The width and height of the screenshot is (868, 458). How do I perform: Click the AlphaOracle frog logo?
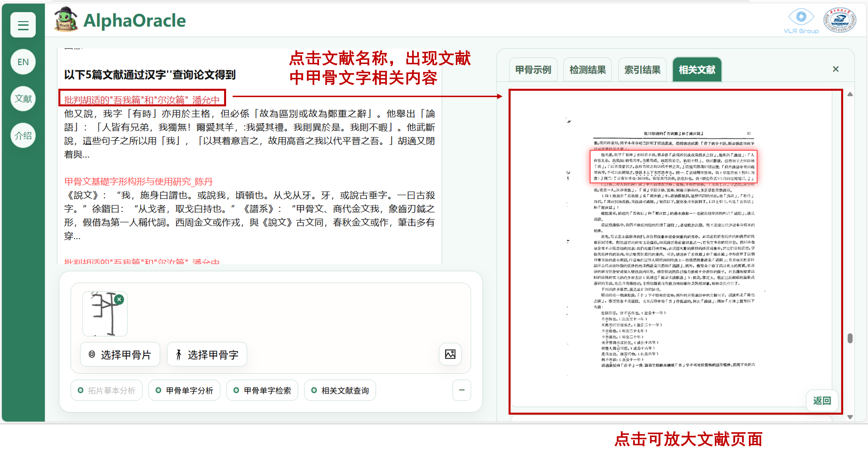(x=66, y=20)
